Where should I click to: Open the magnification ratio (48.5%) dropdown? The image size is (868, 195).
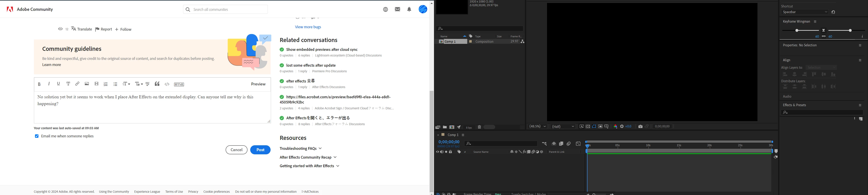click(538, 127)
